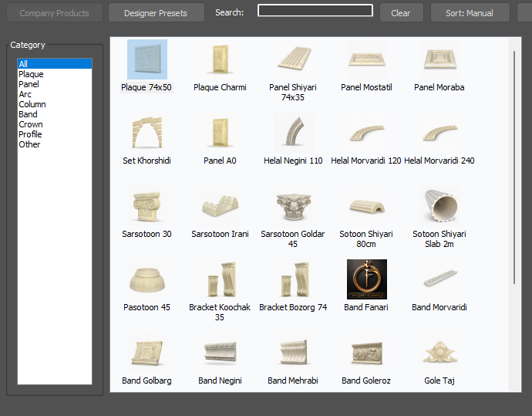Viewport: 532px width, 416px height.
Task: Select the Pasotoon 45 base icon
Action: 147,279
